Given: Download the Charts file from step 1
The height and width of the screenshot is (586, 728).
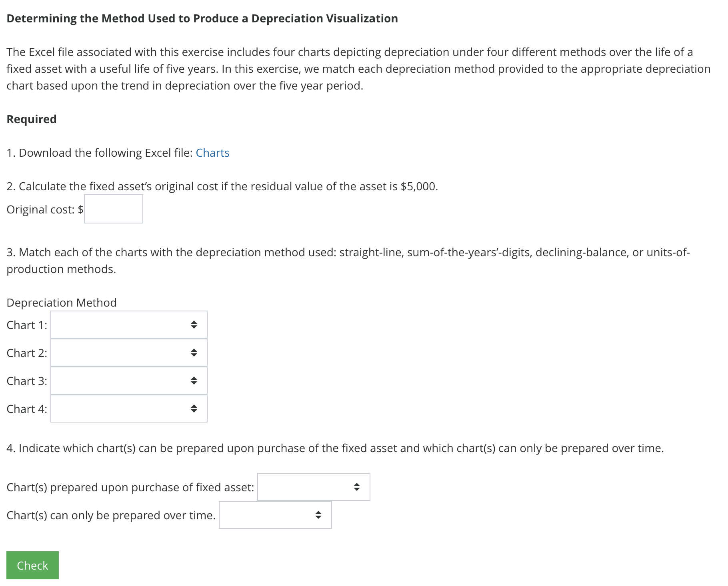Looking at the screenshot, I should [212, 153].
